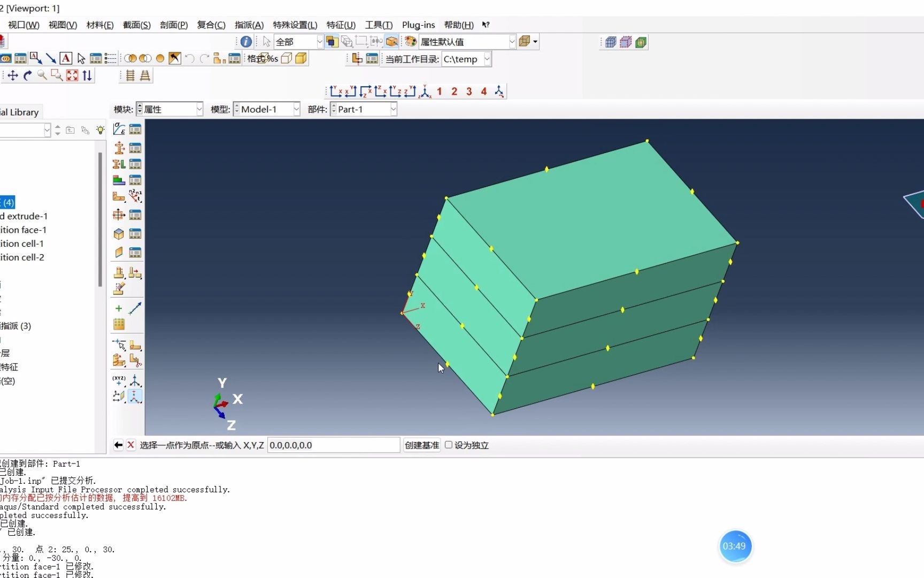Activate the Magnify view tool
924x578 pixels.
pyautogui.click(x=42, y=75)
